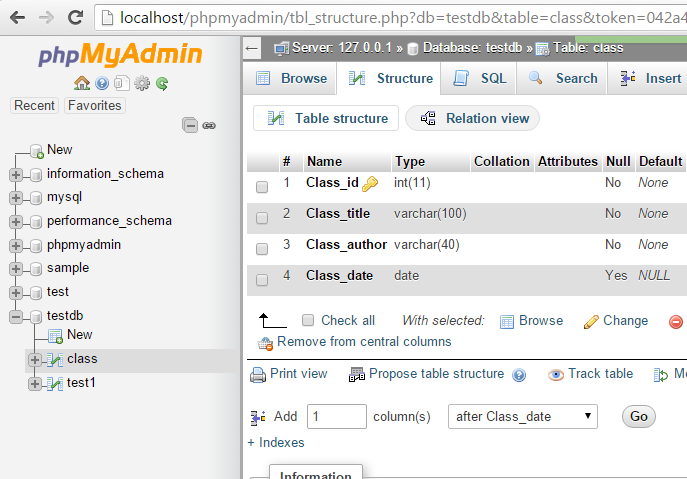Open Favorites tables button
The image size is (687, 479).
tap(95, 106)
